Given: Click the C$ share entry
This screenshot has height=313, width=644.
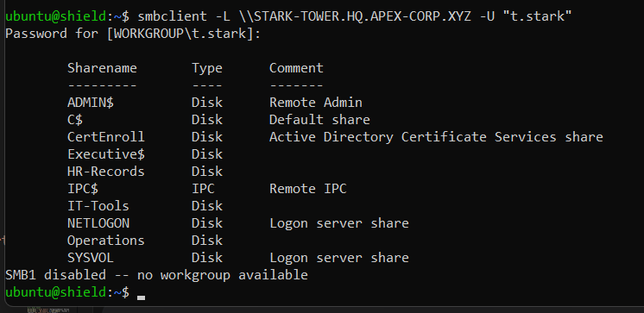Looking at the screenshot, I should (x=75, y=120).
